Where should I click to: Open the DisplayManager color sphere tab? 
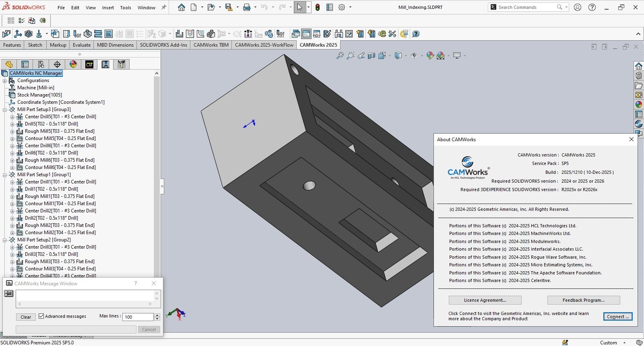coord(73,64)
